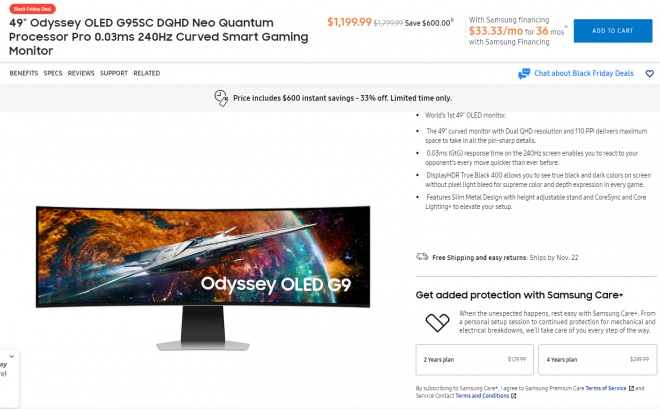
Task: Go to the SPECS section tab
Action: click(53, 73)
